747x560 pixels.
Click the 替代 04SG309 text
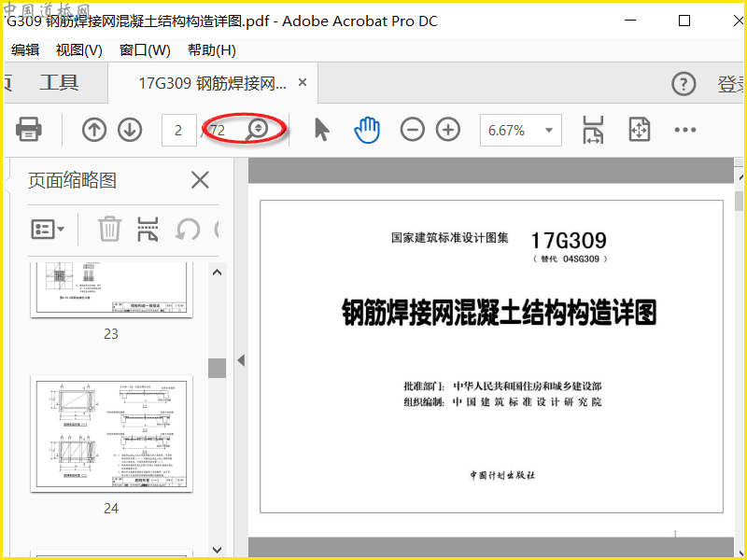(571, 259)
